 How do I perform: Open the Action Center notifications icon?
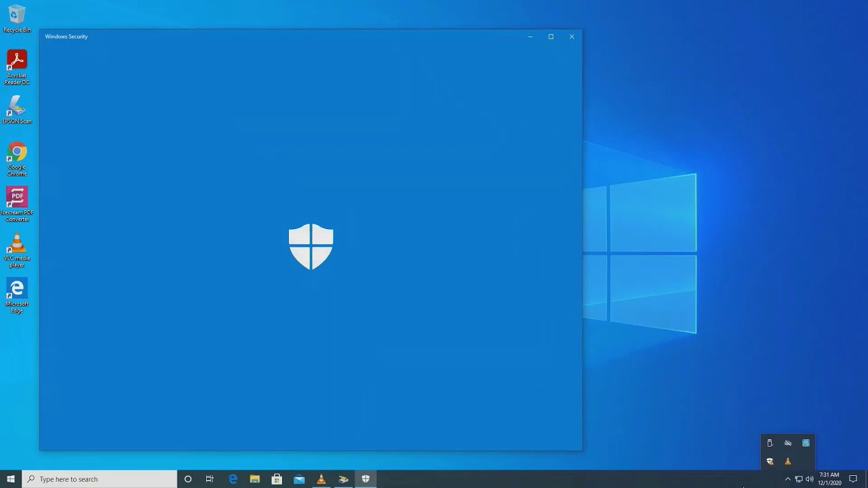point(853,479)
